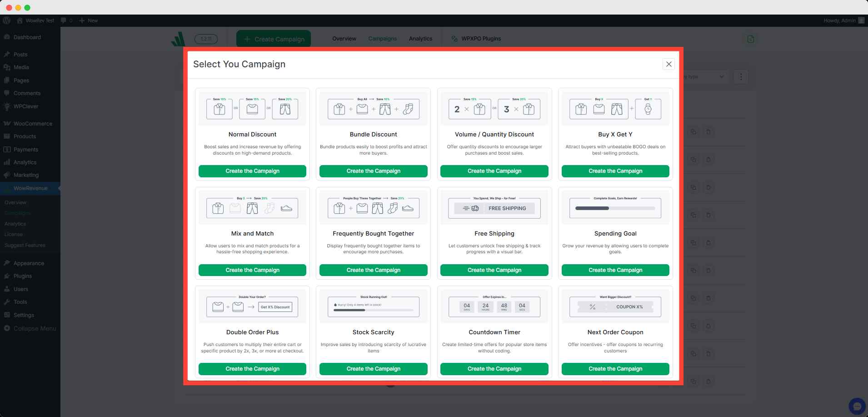Create the Normal Discount campaign
The image size is (868, 417).
point(252,171)
